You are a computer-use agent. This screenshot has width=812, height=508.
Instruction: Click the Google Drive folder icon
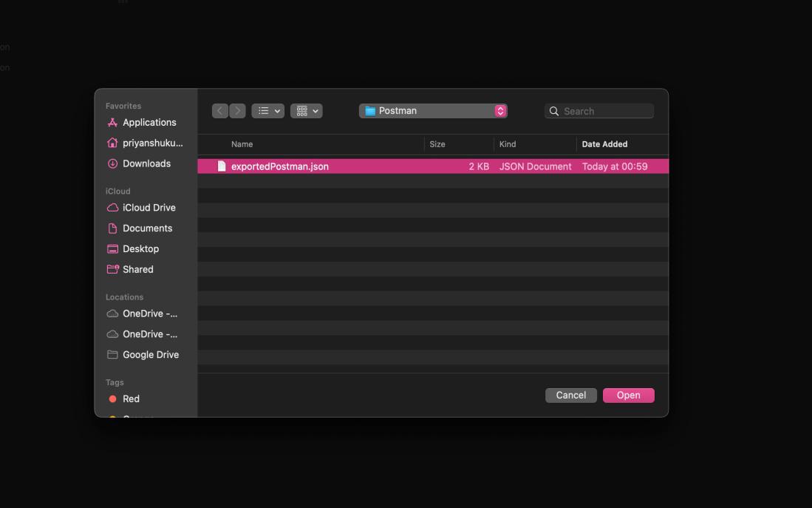112,354
